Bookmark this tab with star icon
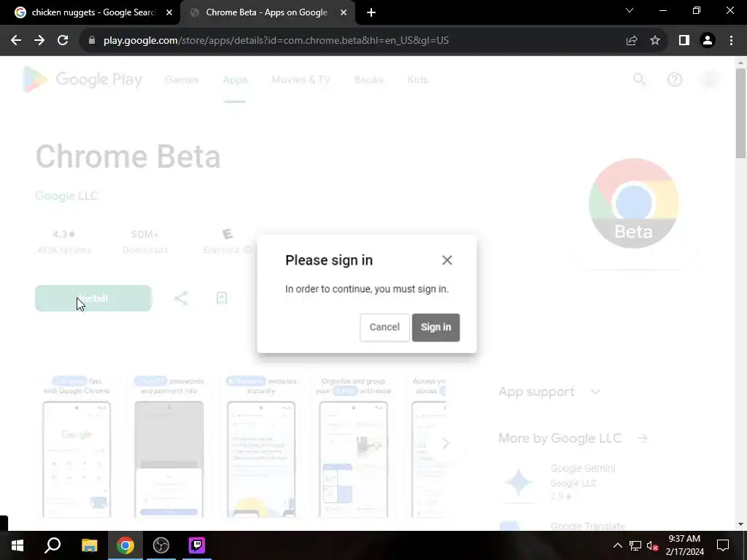The image size is (747, 560). point(655,41)
